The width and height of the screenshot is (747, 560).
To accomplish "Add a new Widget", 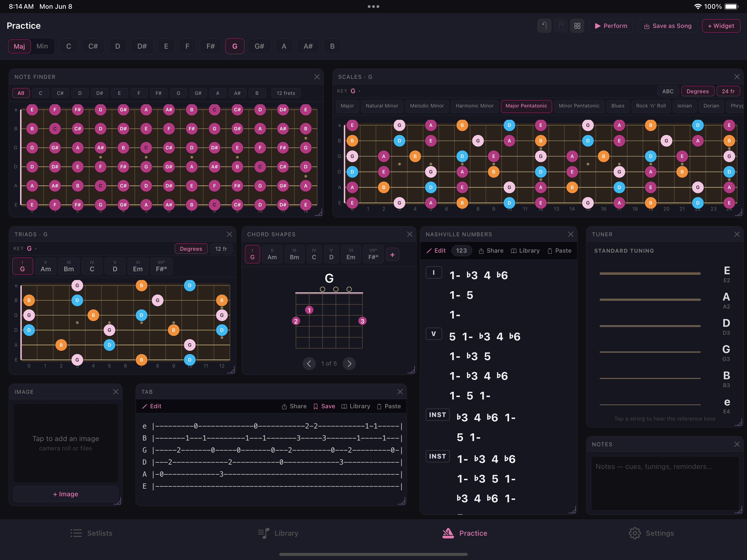I will [x=721, y=26].
